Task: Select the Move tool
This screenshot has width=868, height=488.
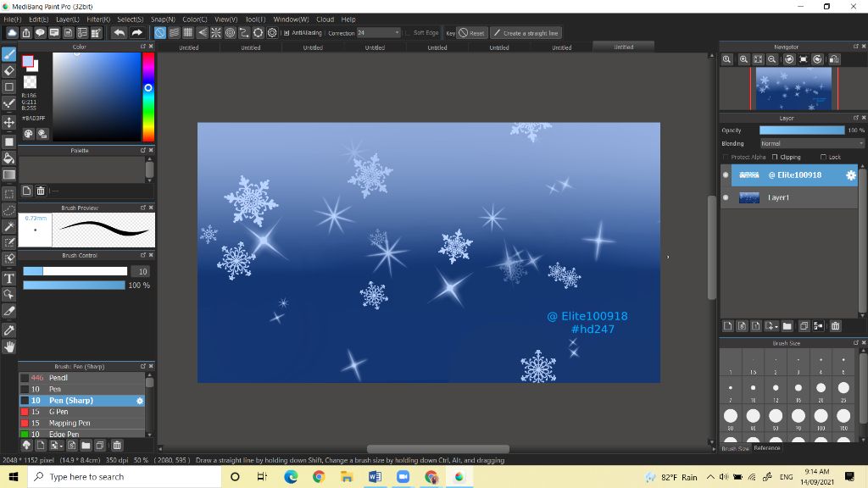Action: coord(8,122)
